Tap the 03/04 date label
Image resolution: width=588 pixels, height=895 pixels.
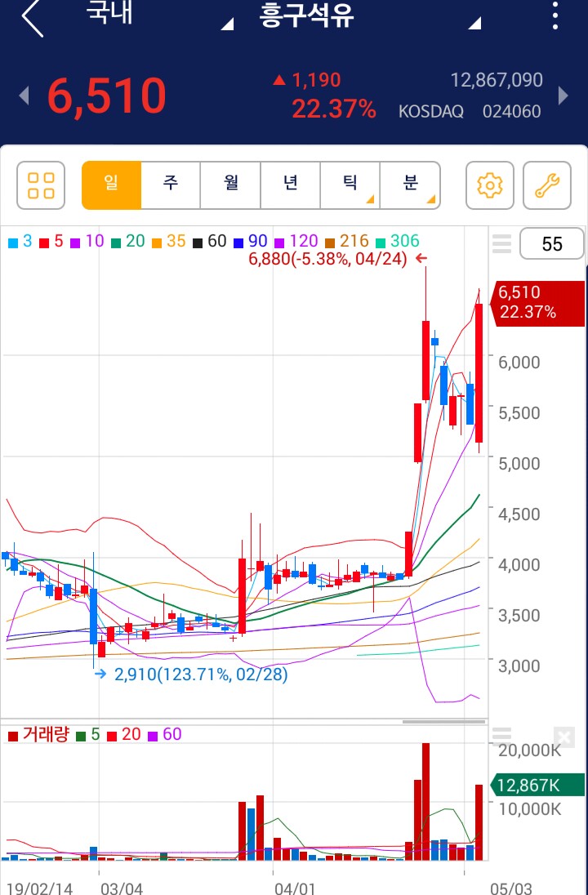pyautogui.click(x=122, y=888)
